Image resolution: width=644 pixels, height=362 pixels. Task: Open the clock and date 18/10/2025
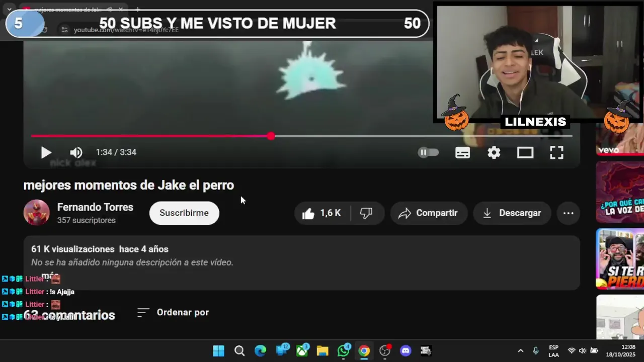pos(620,351)
